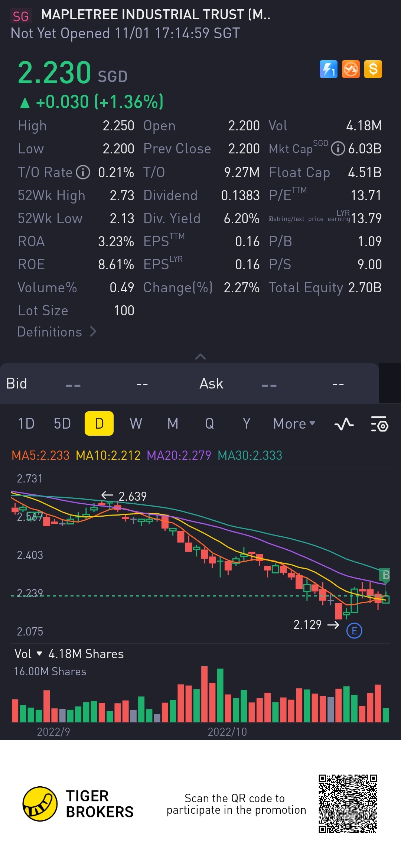The width and height of the screenshot is (401, 868).
Task: Collapse the stock details panel chevron
Action: [x=200, y=357]
